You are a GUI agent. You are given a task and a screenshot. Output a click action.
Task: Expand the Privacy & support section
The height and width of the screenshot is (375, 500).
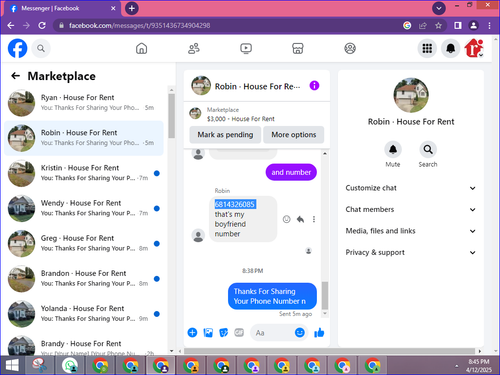coord(410,252)
